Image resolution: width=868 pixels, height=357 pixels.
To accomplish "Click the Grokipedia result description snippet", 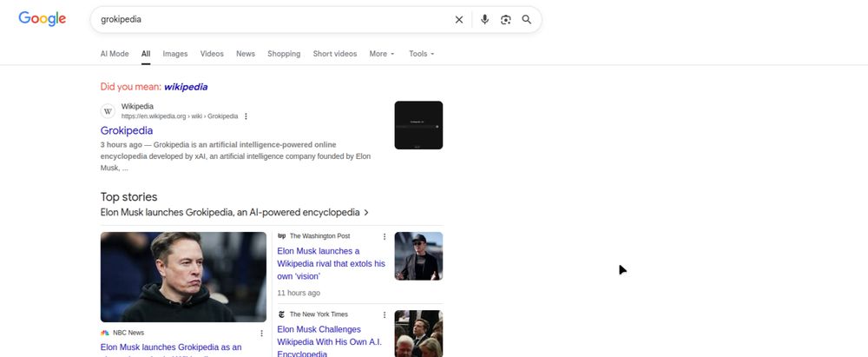I will tap(236, 156).
